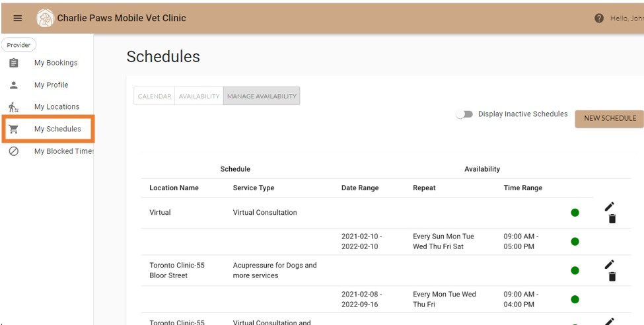Open My Schedules in the sidebar
644x325 pixels.
(57, 129)
